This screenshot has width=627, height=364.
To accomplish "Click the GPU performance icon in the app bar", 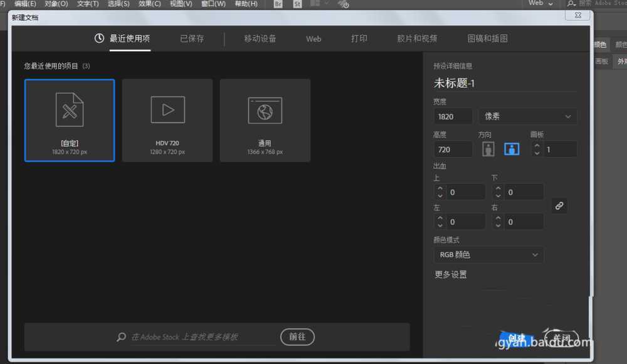I will point(342,4).
